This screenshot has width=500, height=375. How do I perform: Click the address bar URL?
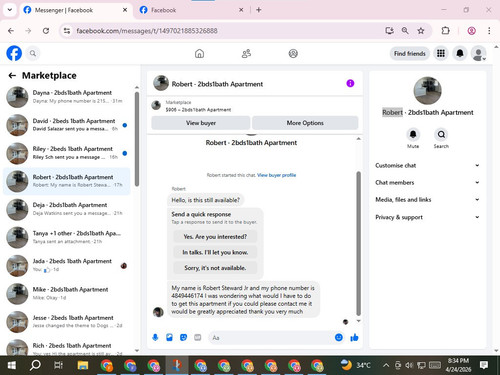click(147, 31)
